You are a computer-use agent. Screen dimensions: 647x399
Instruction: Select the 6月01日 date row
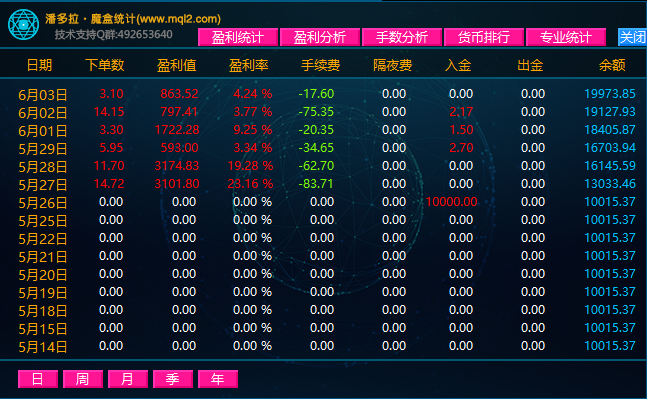click(43, 131)
